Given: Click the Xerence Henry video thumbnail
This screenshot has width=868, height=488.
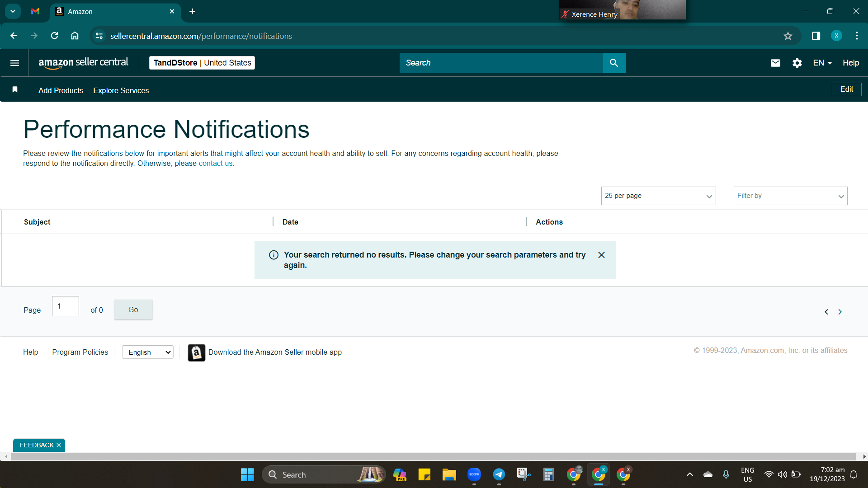Looking at the screenshot, I should pyautogui.click(x=623, y=9).
